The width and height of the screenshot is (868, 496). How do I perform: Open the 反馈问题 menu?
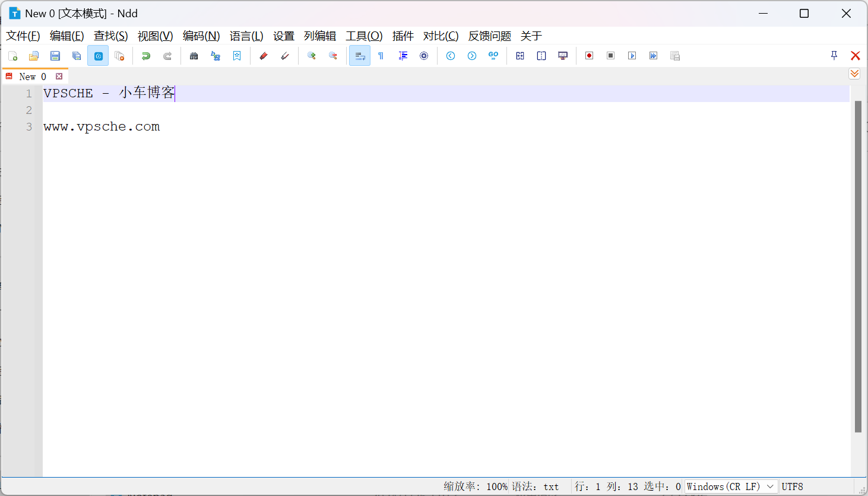(490, 36)
